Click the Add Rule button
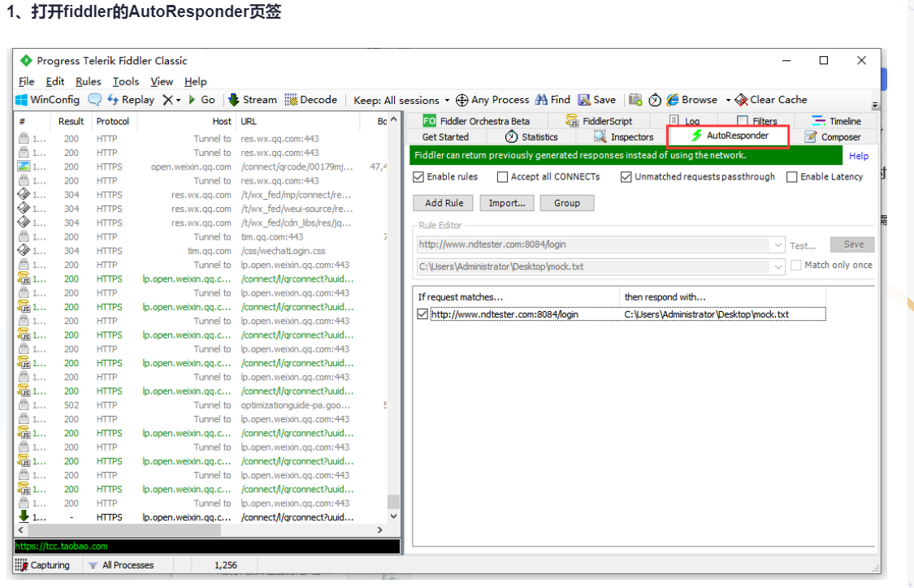This screenshot has height=588, width=914. click(x=444, y=203)
